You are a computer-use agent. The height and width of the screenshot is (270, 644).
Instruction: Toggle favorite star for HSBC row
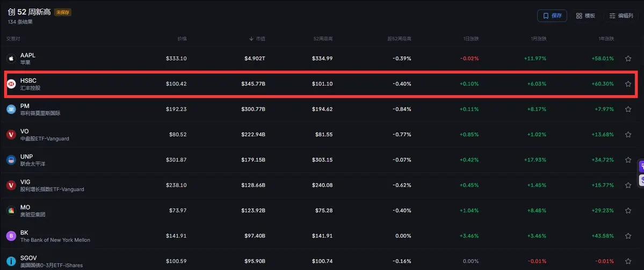click(x=627, y=84)
